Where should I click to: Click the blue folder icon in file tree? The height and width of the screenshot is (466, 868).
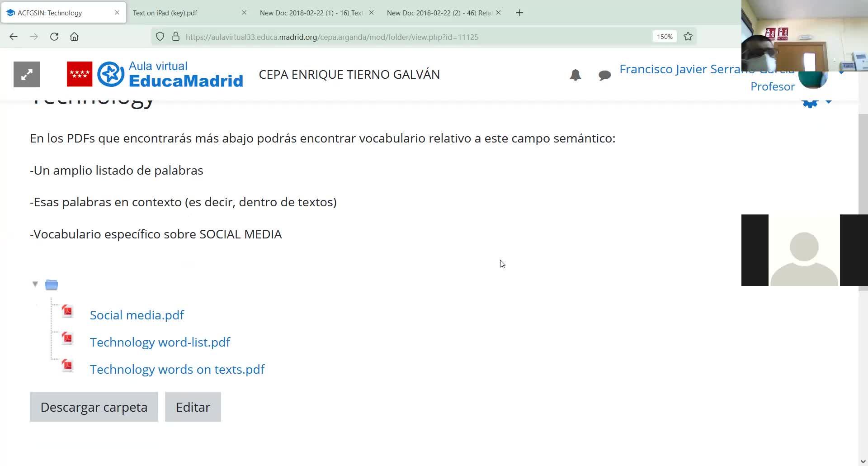point(52,285)
